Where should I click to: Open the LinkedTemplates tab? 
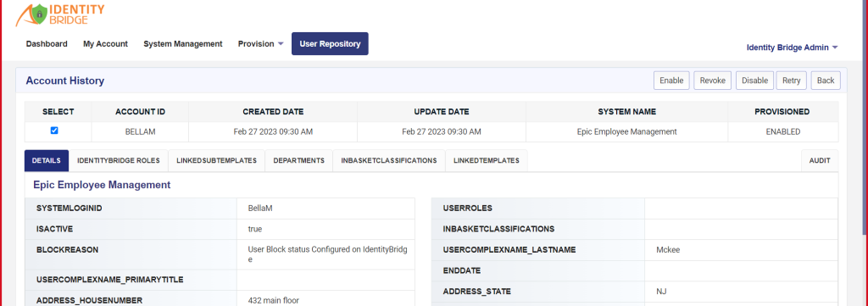pyautogui.click(x=486, y=160)
